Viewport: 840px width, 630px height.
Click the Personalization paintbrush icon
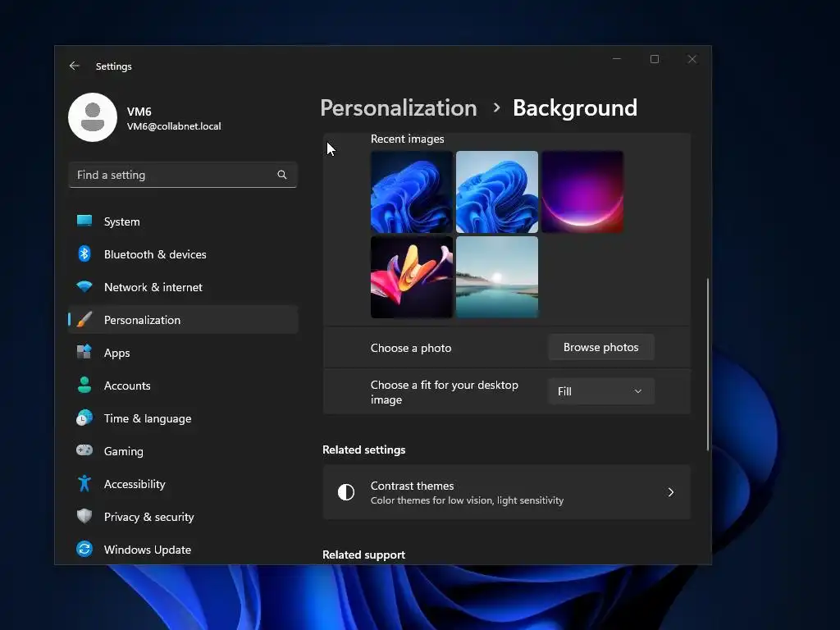click(x=84, y=320)
